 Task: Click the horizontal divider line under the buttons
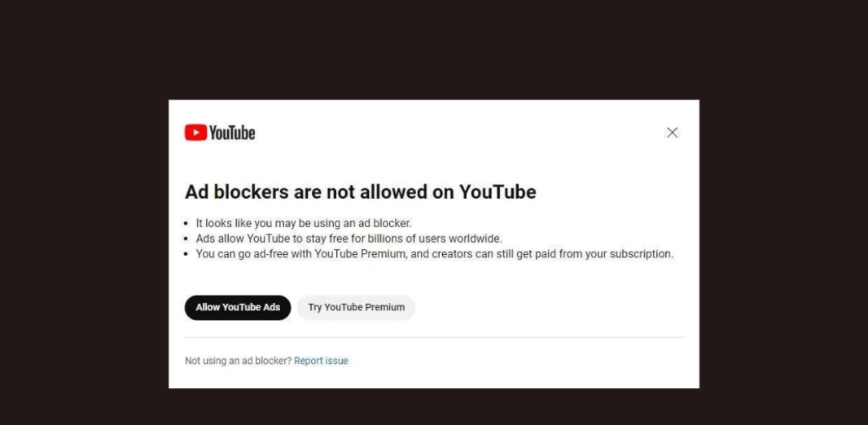pyautogui.click(x=434, y=337)
